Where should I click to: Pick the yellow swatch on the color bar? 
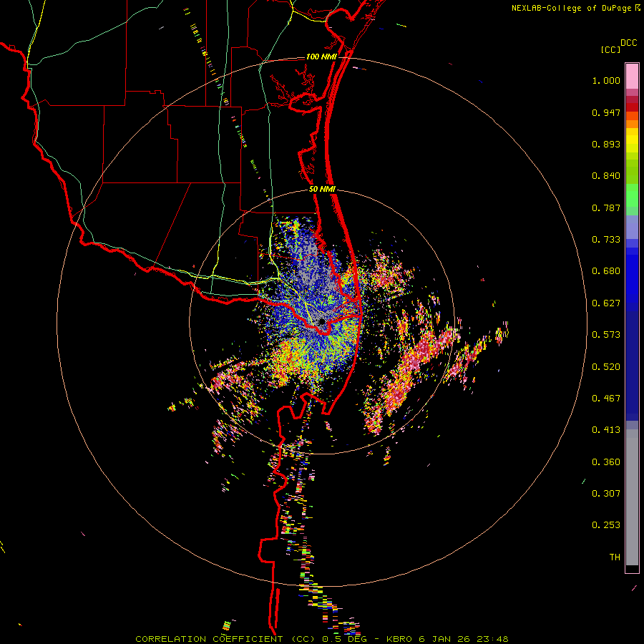(x=632, y=140)
